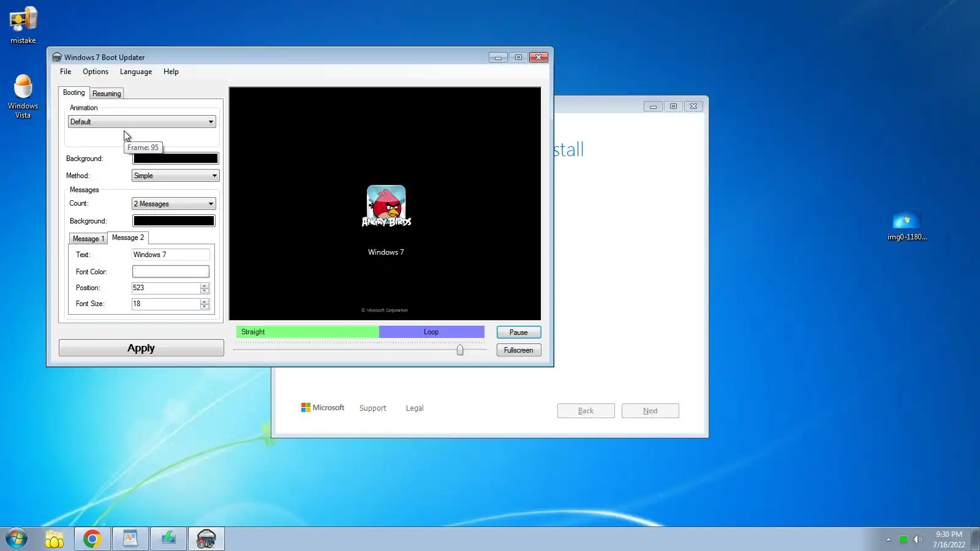The height and width of the screenshot is (551, 980).
Task: Decrease the Position value with down arrow
Action: pyautogui.click(x=205, y=291)
